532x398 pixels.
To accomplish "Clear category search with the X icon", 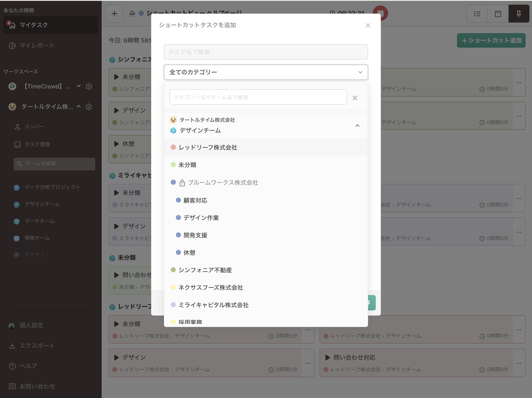I will (x=354, y=98).
